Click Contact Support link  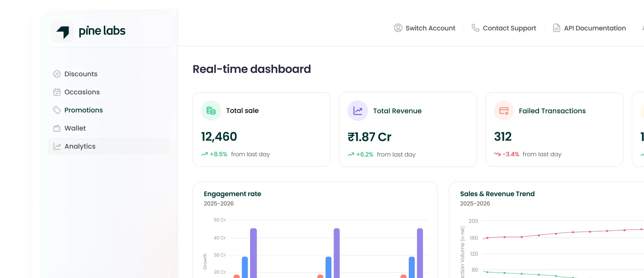pos(504,28)
